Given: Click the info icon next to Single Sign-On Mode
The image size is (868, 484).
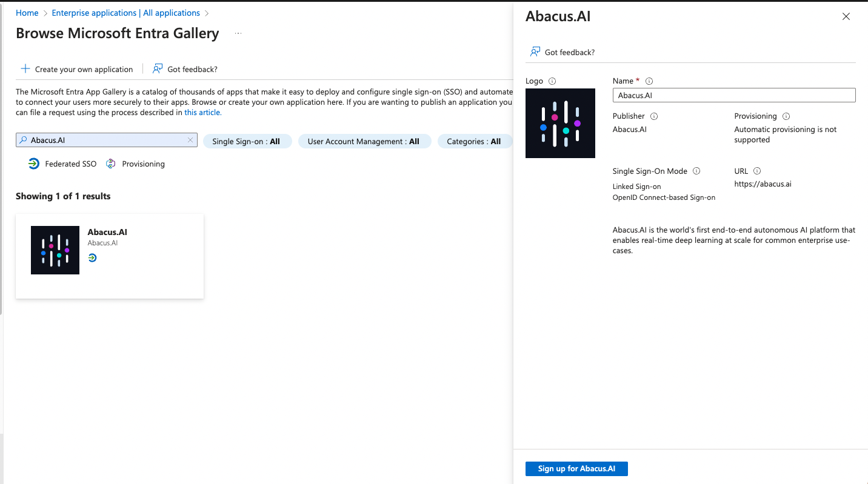Looking at the screenshot, I should 696,171.
